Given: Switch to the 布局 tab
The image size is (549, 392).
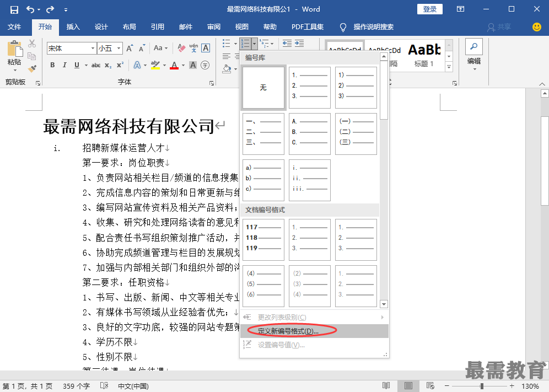Looking at the screenshot, I should 129,27.
